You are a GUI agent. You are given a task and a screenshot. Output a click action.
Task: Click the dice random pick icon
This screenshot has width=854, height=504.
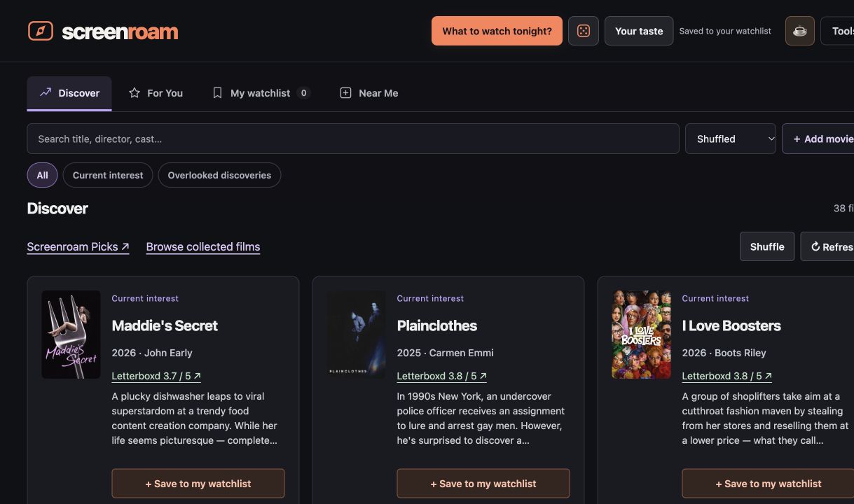[x=584, y=31]
